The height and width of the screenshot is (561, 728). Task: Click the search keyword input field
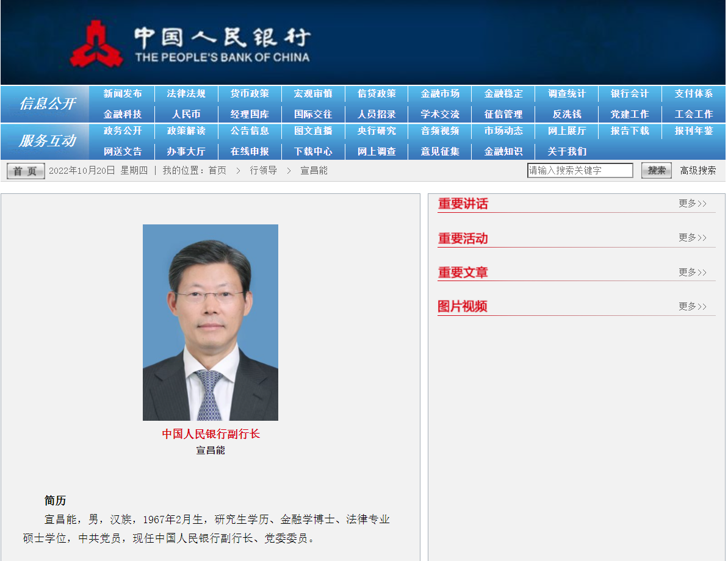tap(580, 171)
